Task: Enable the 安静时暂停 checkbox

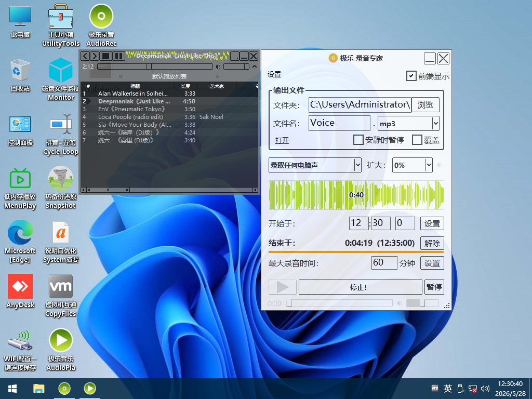Action: [x=358, y=140]
